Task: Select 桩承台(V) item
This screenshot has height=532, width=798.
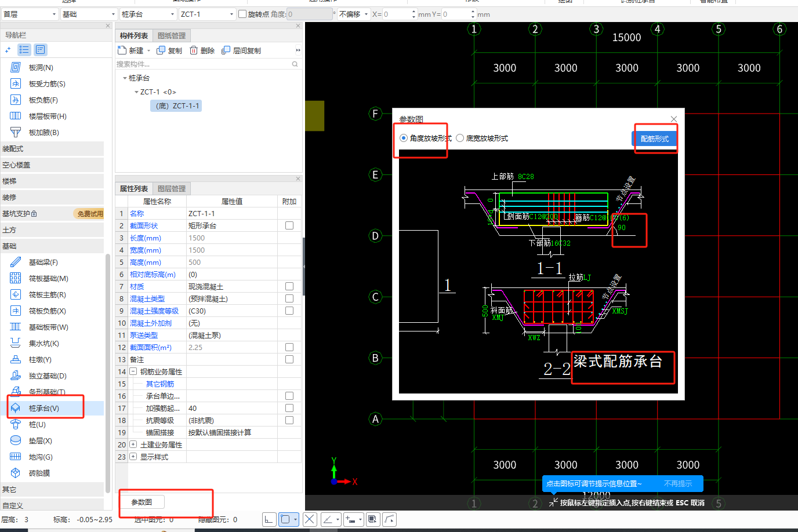Action: pos(43,409)
